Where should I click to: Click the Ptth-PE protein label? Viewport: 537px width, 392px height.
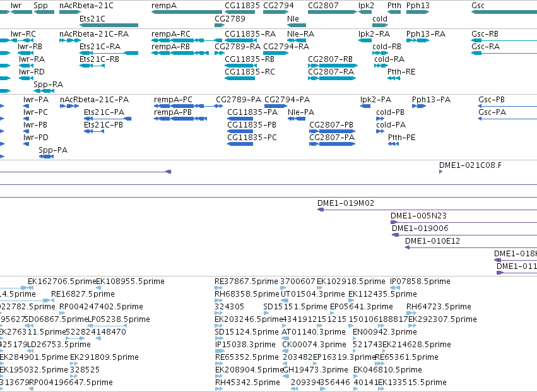(x=402, y=138)
